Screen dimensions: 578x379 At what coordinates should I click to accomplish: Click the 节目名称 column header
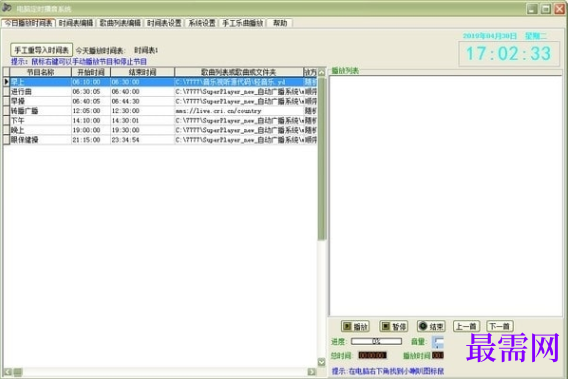pyautogui.click(x=41, y=72)
